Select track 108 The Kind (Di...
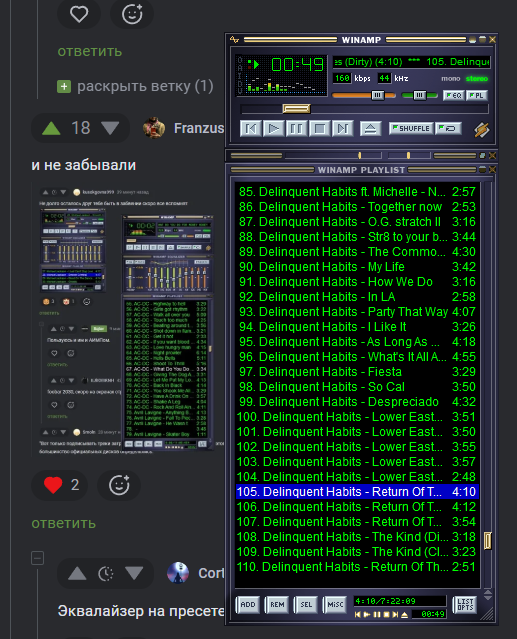The width and height of the screenshot is (517, 639). [357, 537]
